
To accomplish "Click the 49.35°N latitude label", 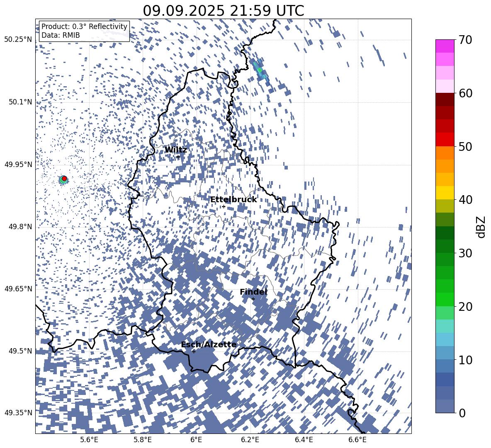I will (18, 413).
